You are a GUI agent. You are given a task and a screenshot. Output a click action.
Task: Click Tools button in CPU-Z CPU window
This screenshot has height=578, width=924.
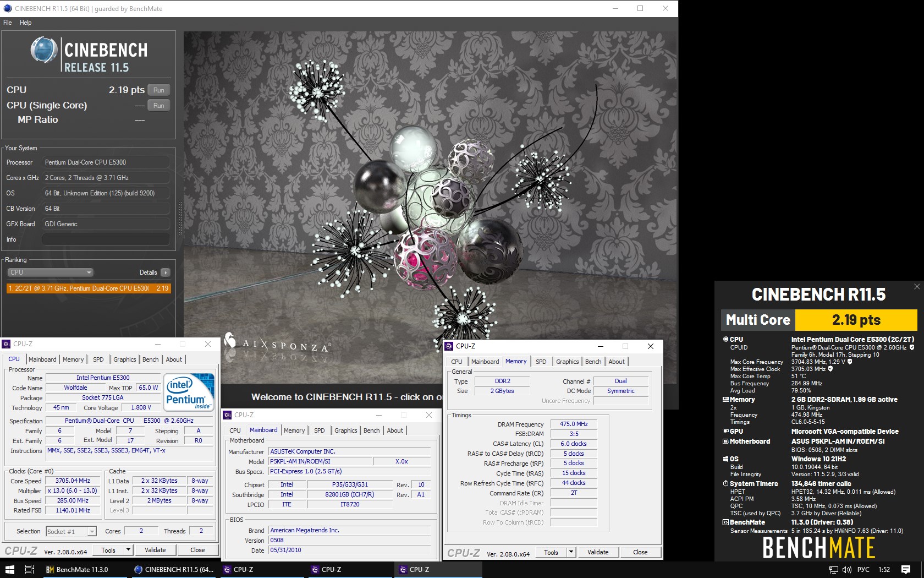click(108, 550)
